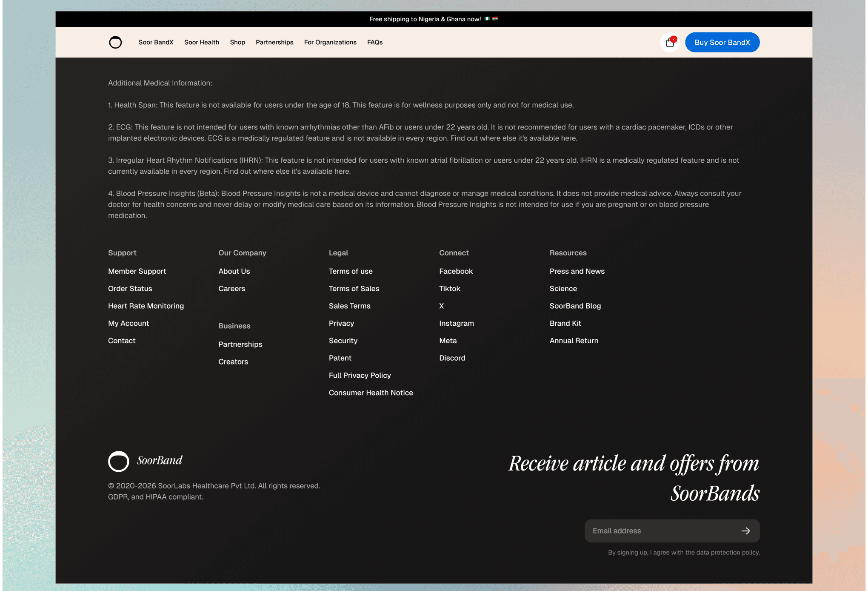
Task: Open the Full Privacy Policy link
Action: 360,375
